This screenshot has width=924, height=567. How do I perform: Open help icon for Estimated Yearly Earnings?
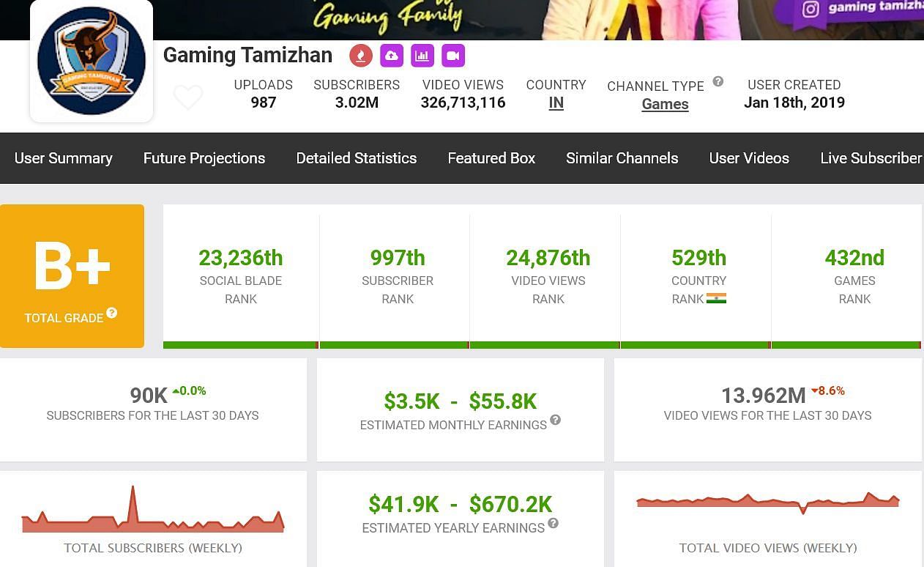(554, 523)
